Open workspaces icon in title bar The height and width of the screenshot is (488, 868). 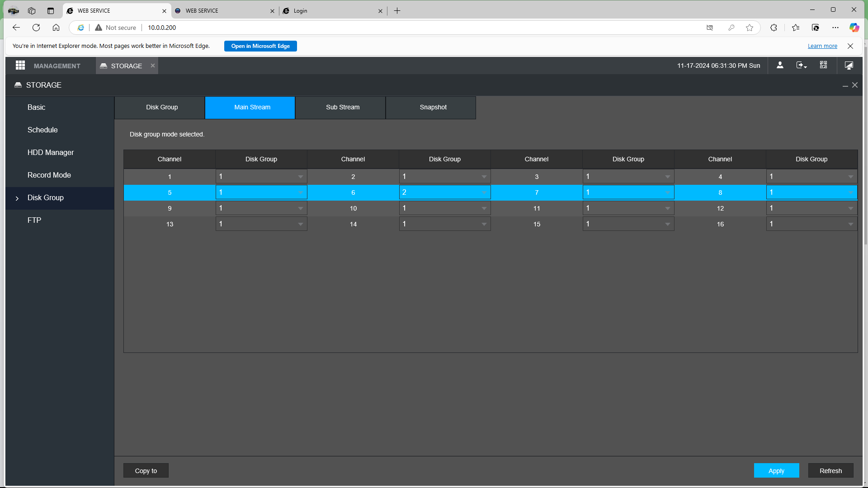tap(32, 11)
